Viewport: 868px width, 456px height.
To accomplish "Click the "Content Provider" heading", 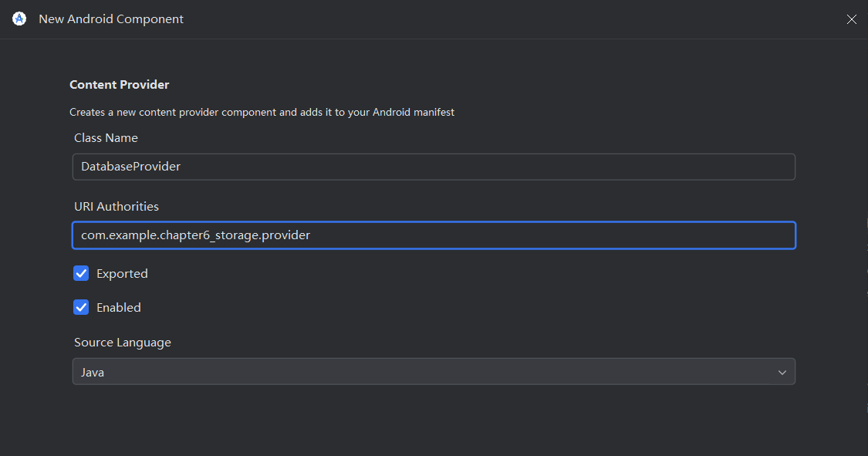I will pos(120,85).
